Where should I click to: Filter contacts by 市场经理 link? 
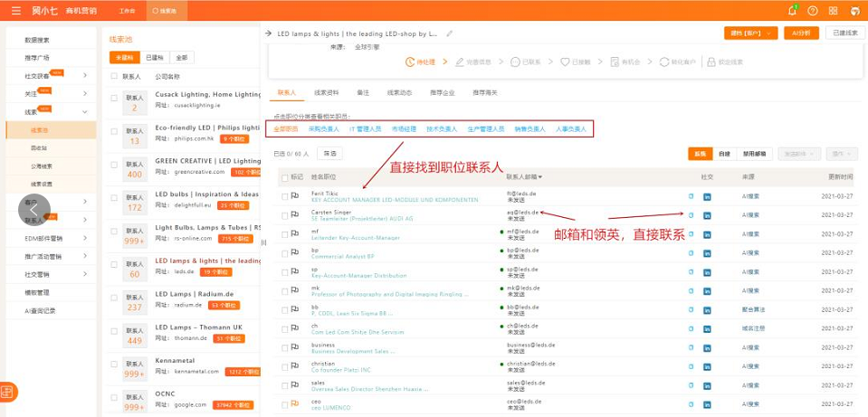point(404,128)
